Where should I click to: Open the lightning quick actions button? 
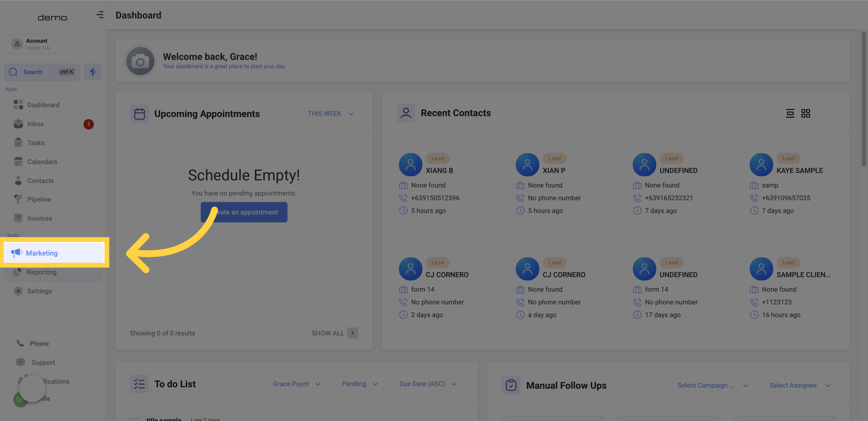point(93,72)
